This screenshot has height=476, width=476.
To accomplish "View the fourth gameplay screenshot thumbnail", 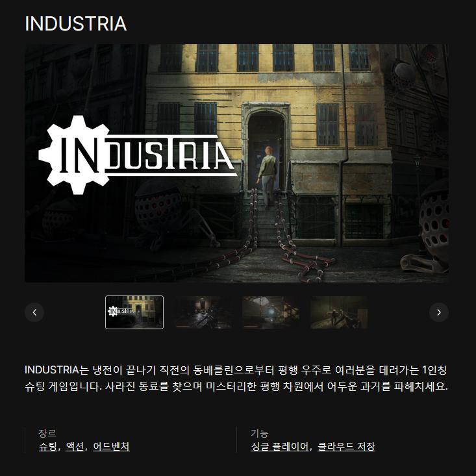I will pyautogui.click(x=339, y=312).
